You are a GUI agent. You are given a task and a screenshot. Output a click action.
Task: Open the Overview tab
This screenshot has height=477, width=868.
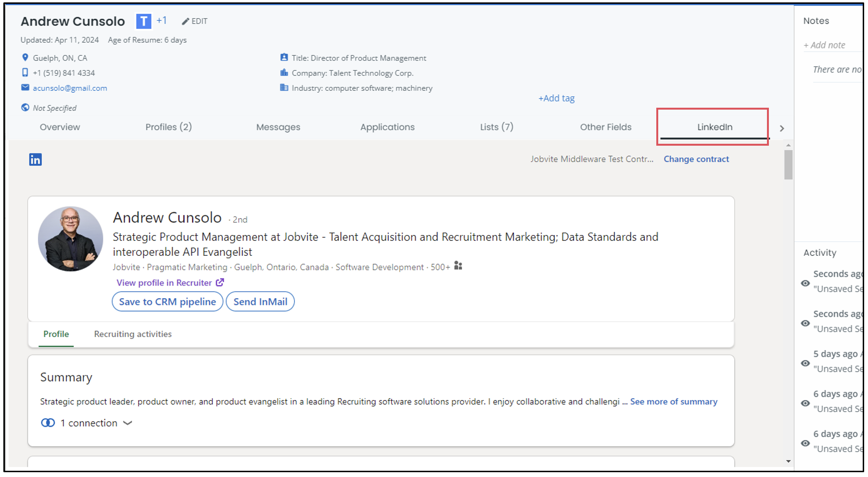click(60, 127)
